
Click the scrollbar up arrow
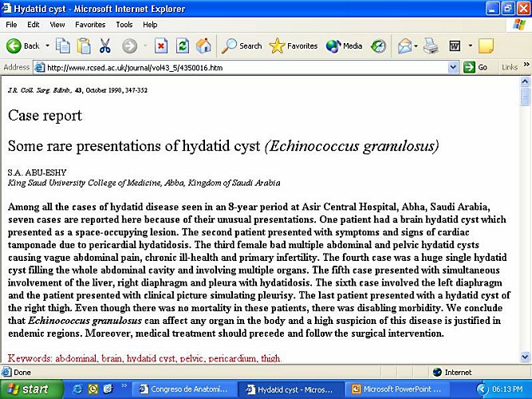click(x=525, y=82)
